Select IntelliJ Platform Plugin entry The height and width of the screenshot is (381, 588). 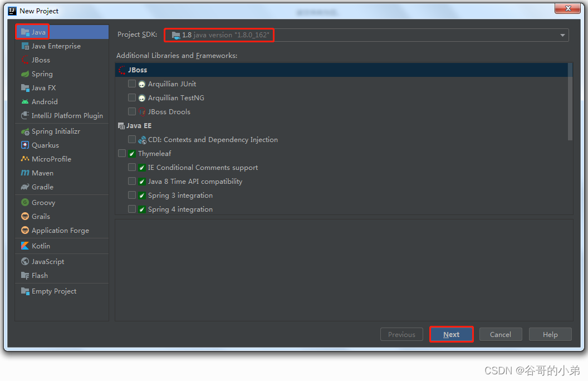(62, 115)
